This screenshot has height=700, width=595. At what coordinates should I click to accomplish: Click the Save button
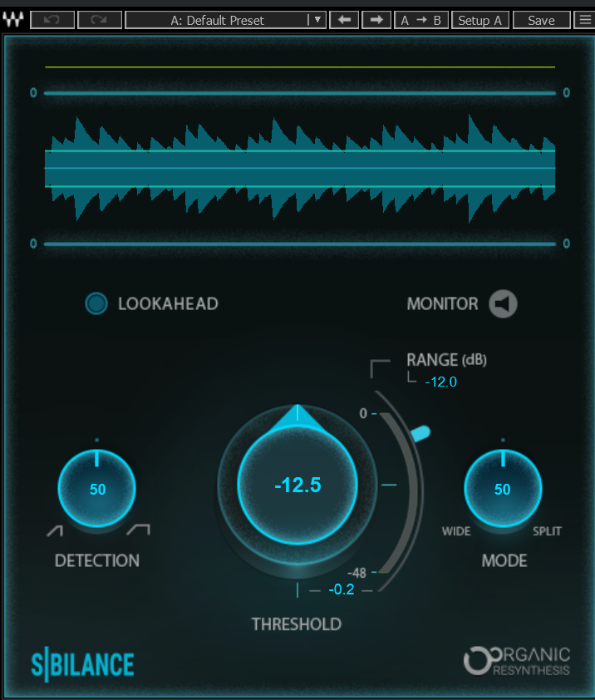pos(542,20)
